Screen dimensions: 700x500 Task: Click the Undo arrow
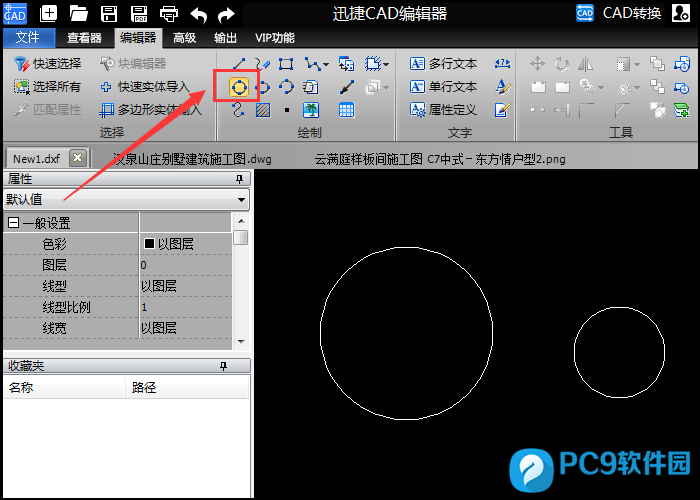pos(199,15)
